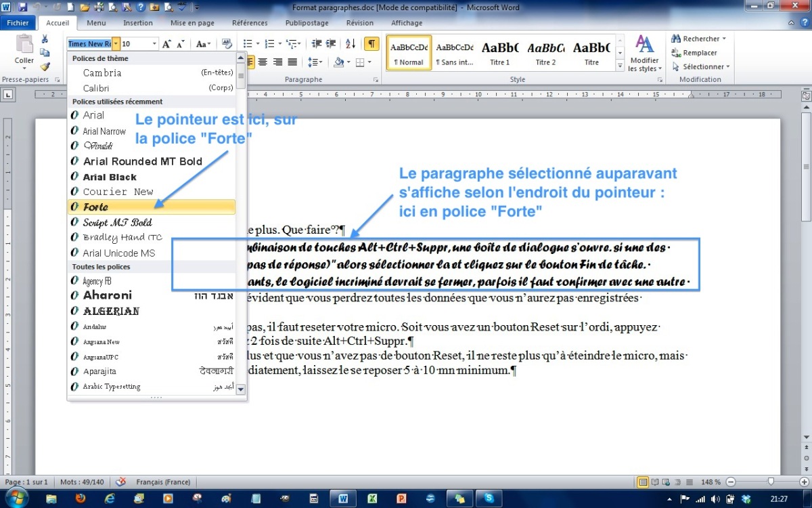Click the Center alignment icon
The height and width of the screenshot is (508, 812).
(264, 62)
